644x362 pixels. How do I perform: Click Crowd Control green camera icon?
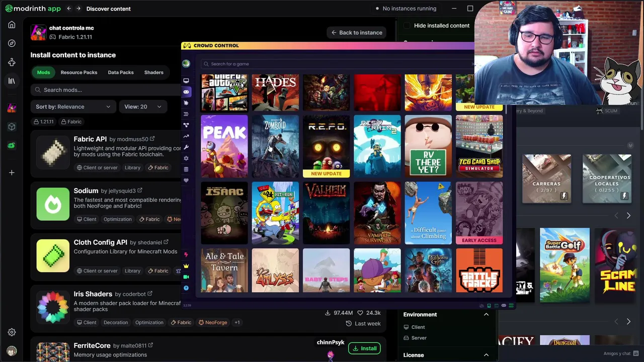click(x=186, y=277)
